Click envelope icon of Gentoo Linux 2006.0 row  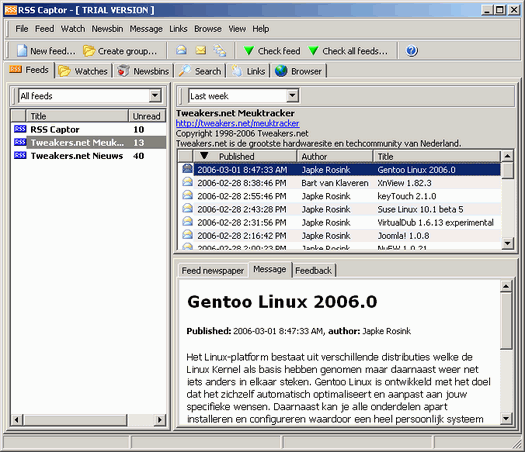(x=188, y=169)
